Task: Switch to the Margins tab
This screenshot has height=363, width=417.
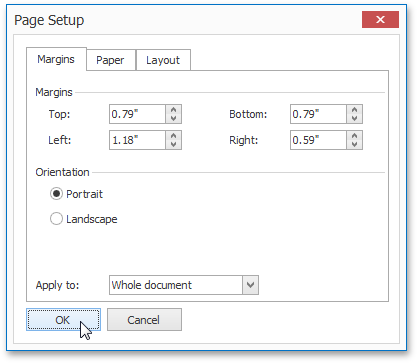Action: point(56,59)
